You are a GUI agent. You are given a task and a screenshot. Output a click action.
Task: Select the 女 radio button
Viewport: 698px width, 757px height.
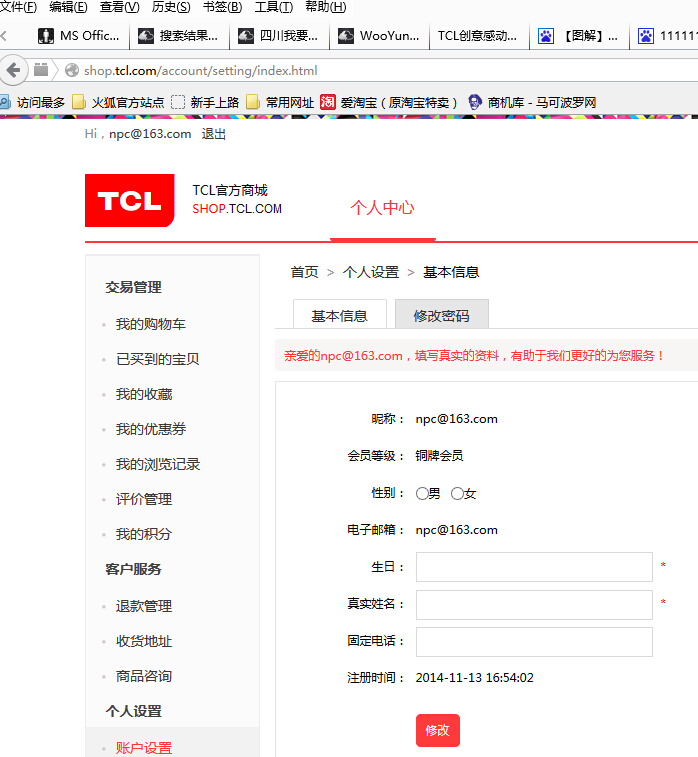(457, 493)
